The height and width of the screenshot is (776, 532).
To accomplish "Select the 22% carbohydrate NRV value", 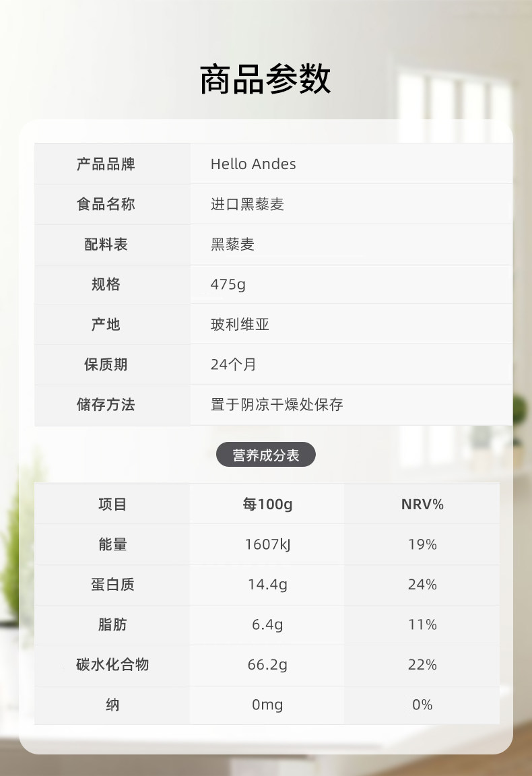I will 422,665.
